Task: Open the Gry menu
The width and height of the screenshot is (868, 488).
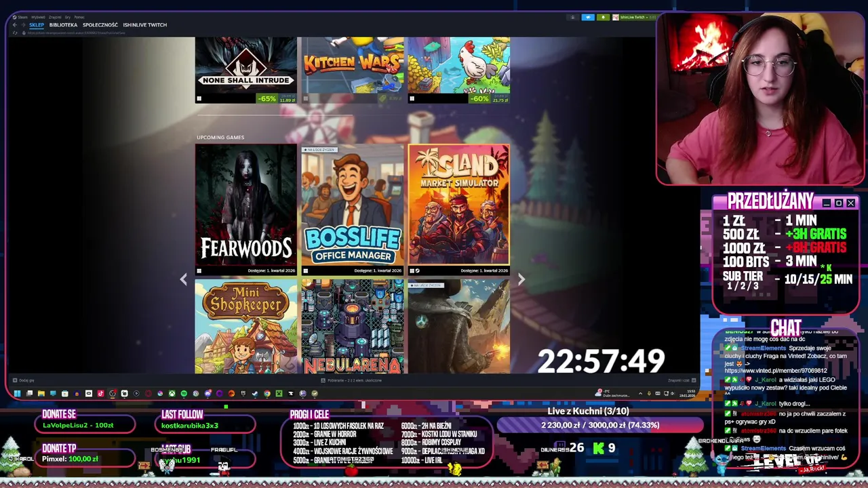Action: (x=68, y=17)
